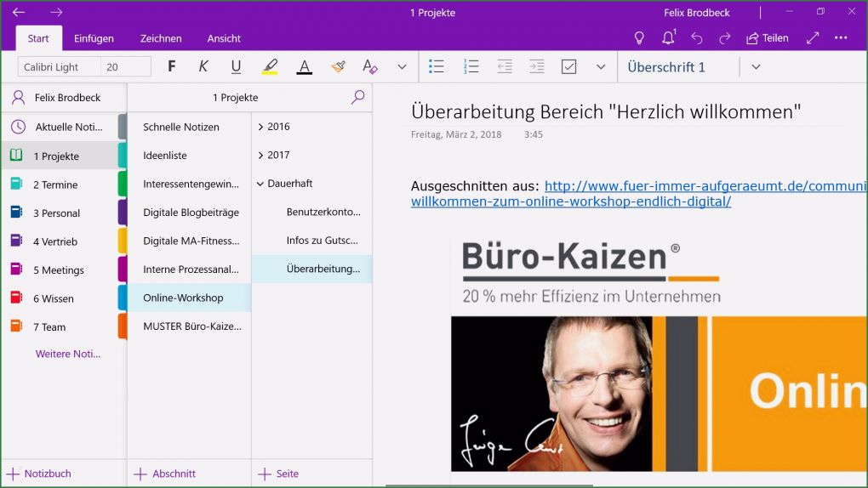Screen dimensions: 868x488
Task: Expand the 2016 page group
Action: [x=260, y=127]
